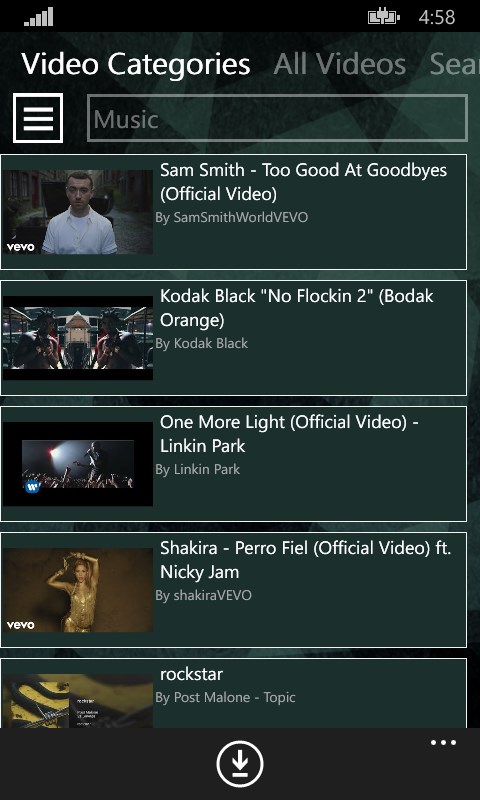Open the partially visible Search tab

454,64
